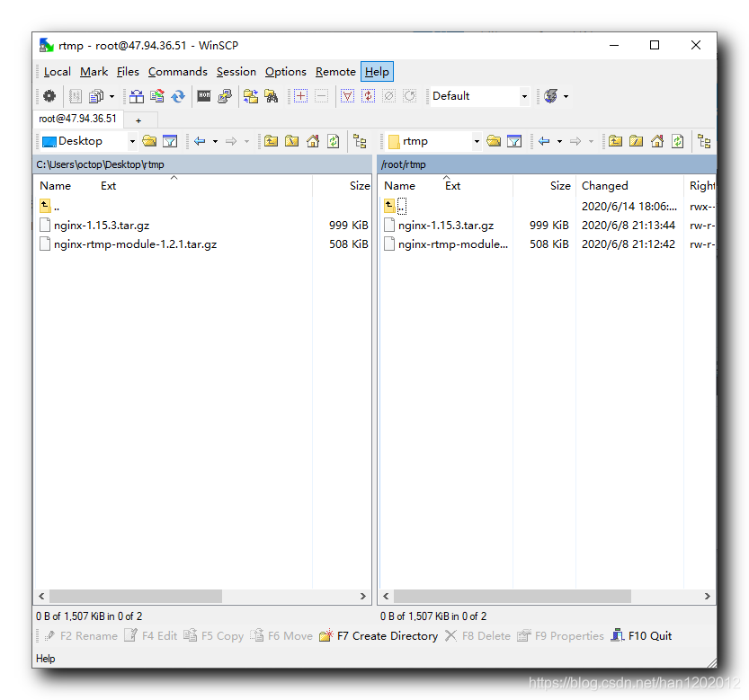Open the Commands menu
749x700 pixels.
point(178,72)
